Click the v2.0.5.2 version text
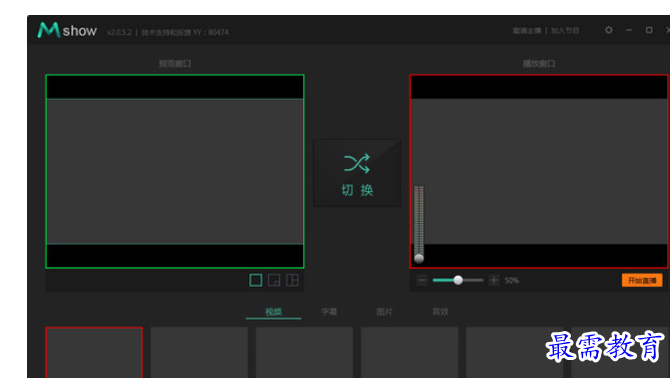Screen dimensions: 670x378 [x=119, y=32]
